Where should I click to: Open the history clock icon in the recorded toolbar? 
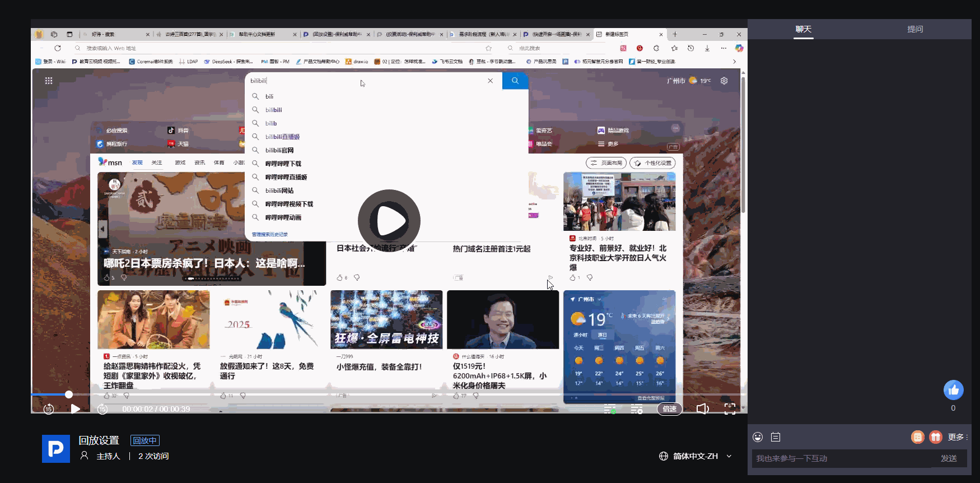coord(690,48)
